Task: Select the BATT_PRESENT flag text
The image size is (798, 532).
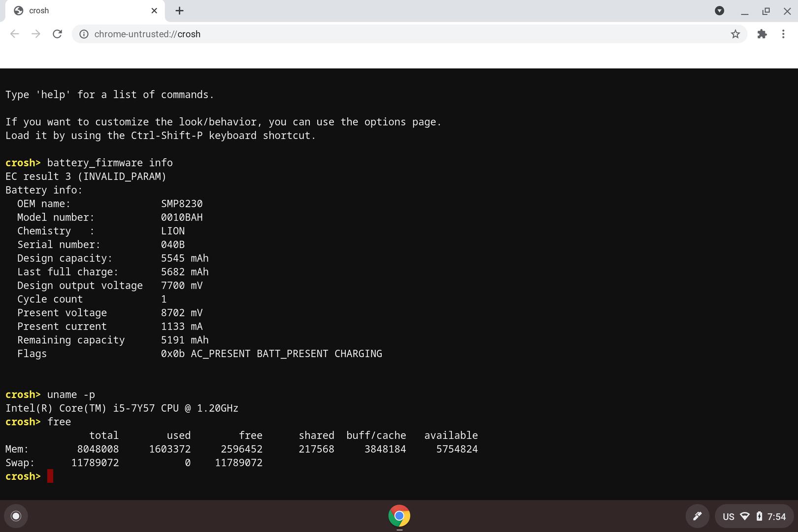Action: pos(292,354)
